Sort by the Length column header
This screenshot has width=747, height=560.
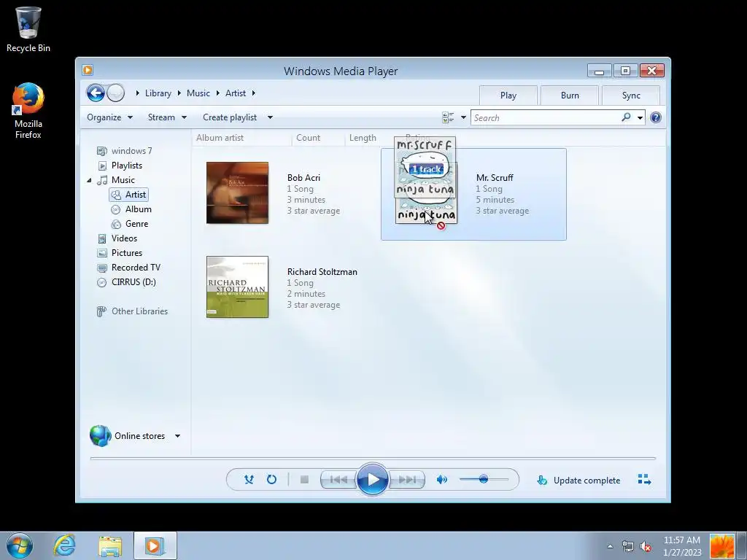(x=363, y=138)
